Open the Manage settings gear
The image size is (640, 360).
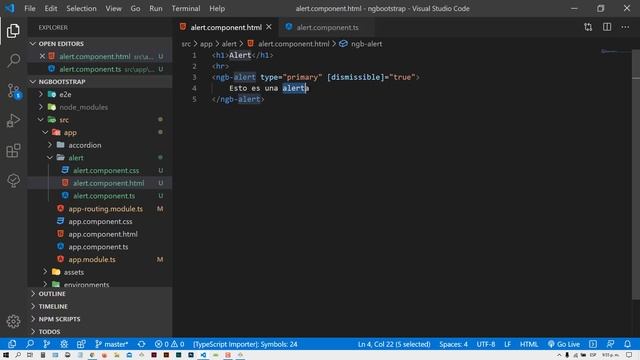pyautogui.click(x=13, y=321)
